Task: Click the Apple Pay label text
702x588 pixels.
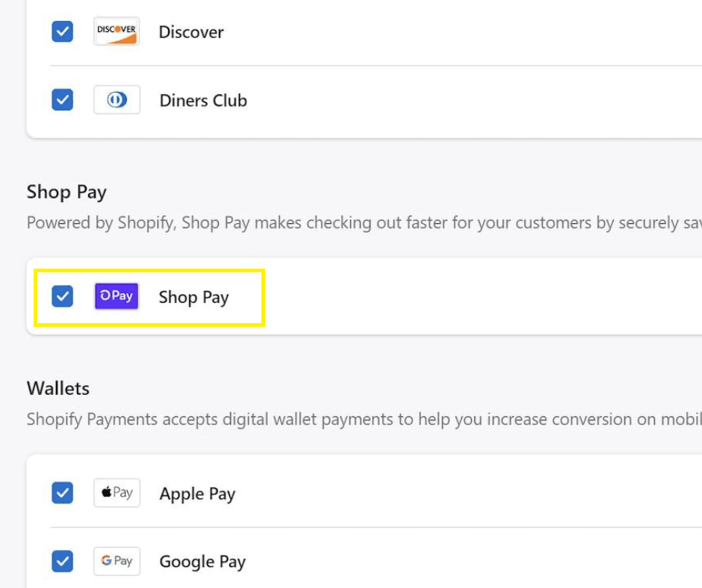Action: (197, 492)
